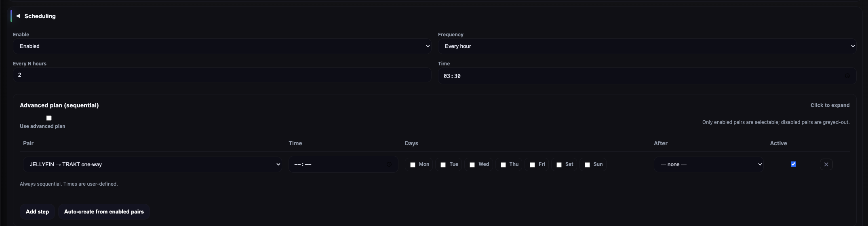Screen dimensions: 868x226
Task: Click the Every N hours label
Action: 29,64
